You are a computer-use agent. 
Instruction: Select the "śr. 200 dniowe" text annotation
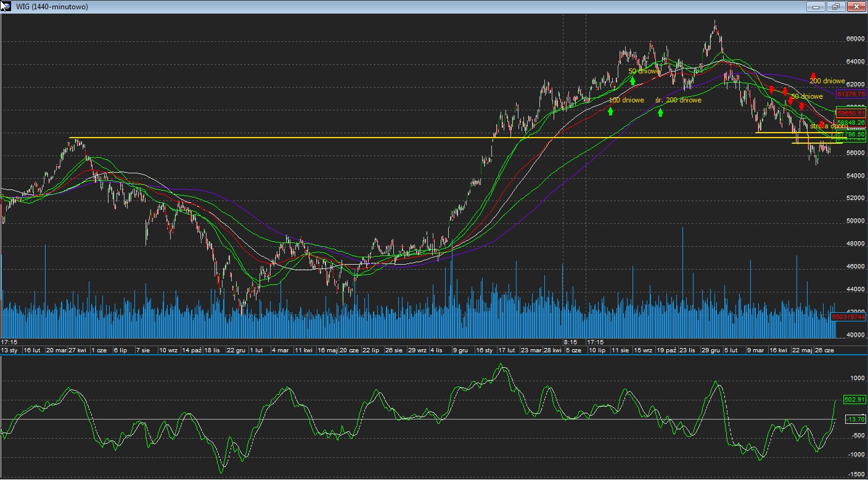678,100
